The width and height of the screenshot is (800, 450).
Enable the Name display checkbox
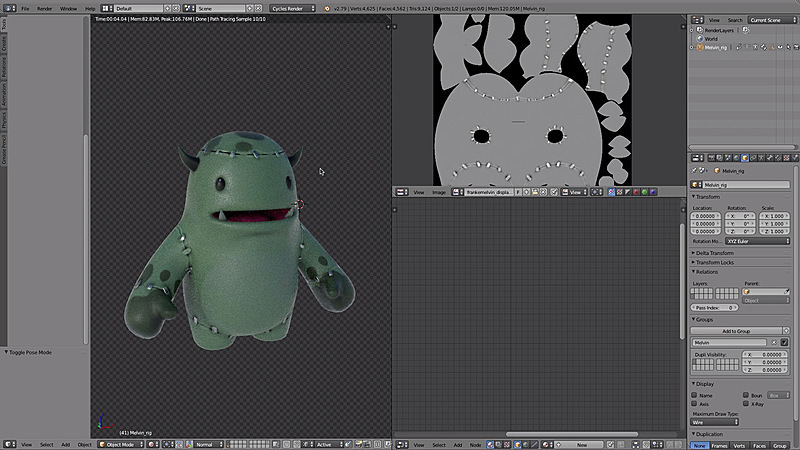(694, 395)
